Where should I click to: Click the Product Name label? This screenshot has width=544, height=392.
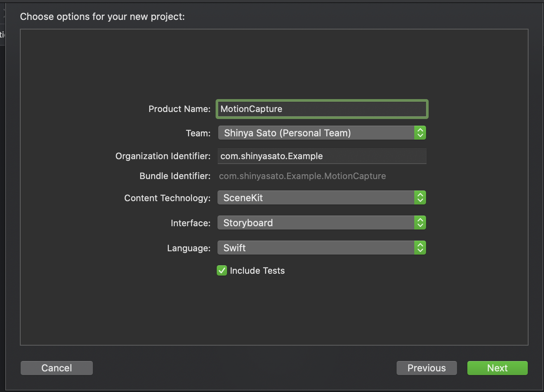[179, 109]
